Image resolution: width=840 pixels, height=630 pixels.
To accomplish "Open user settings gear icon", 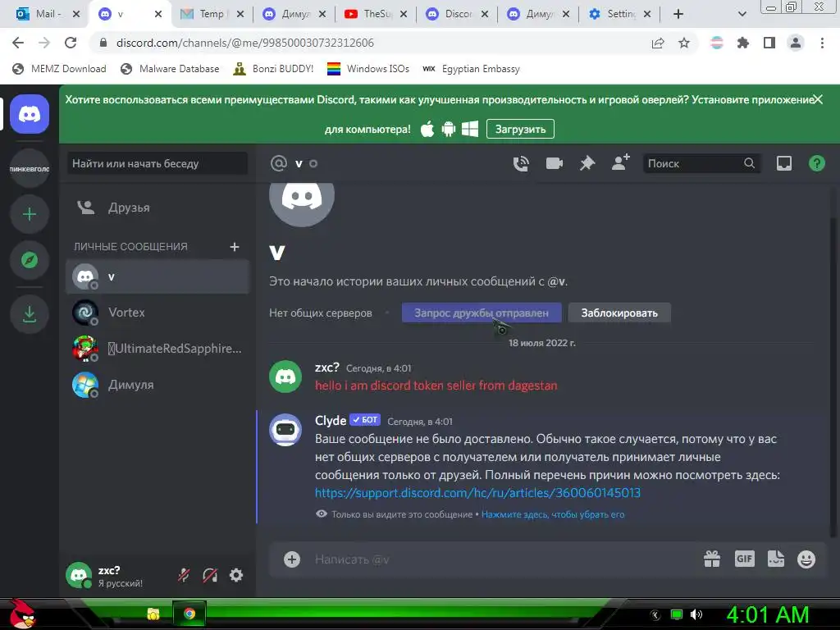I will pyautogui.click(x=236, y=575).
